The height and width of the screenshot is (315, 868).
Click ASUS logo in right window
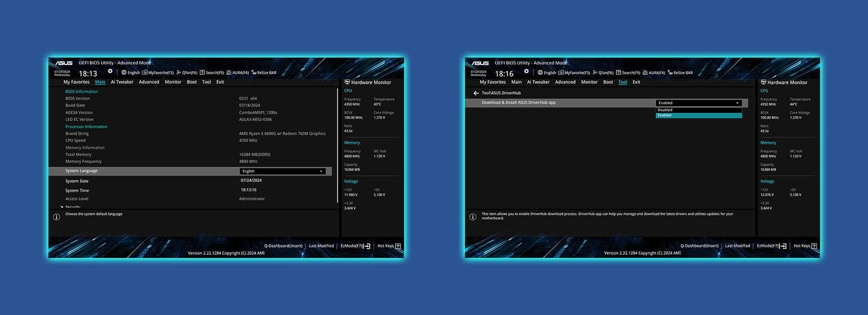pos(480,63)
